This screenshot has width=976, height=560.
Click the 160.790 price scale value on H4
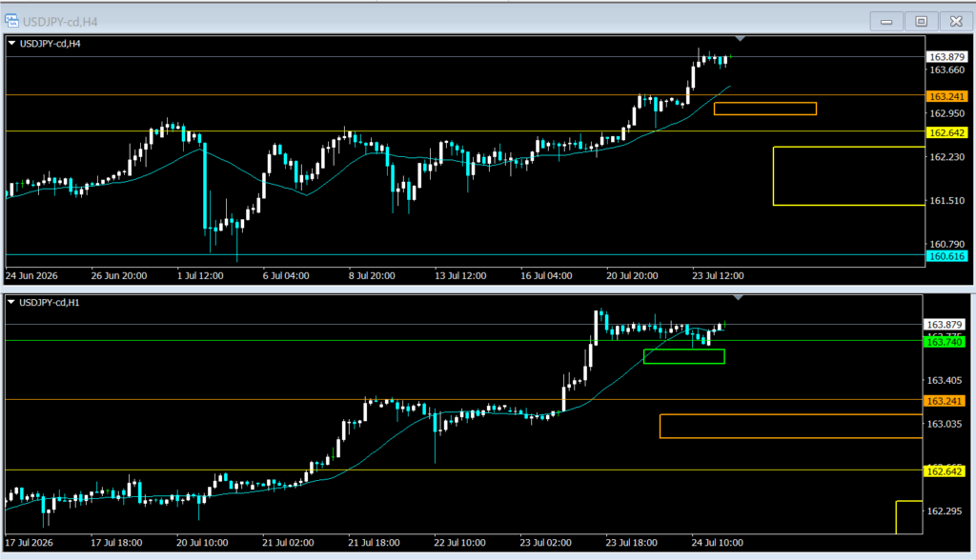946,245
